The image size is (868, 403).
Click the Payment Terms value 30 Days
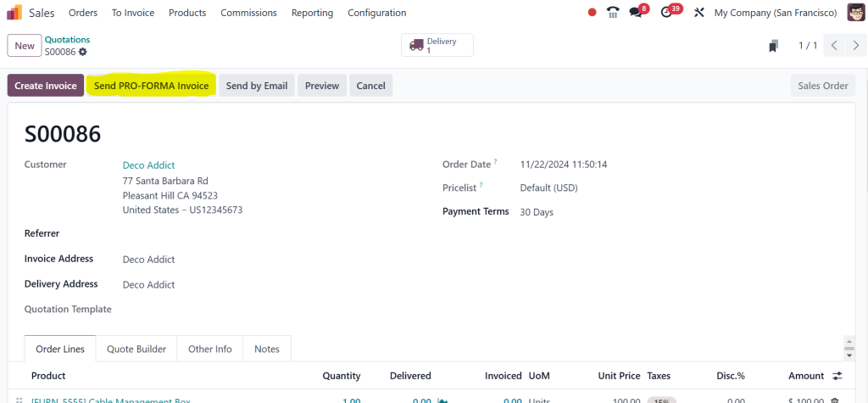click(x=537, y=212)
